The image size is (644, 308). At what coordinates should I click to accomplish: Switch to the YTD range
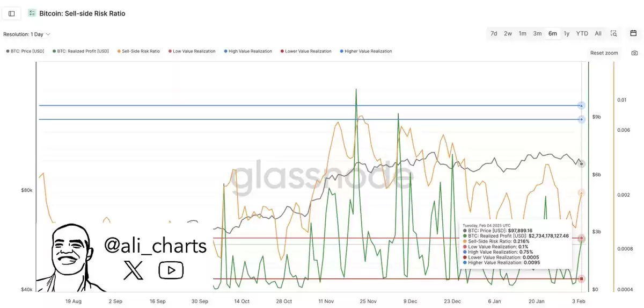pos(582,33)
